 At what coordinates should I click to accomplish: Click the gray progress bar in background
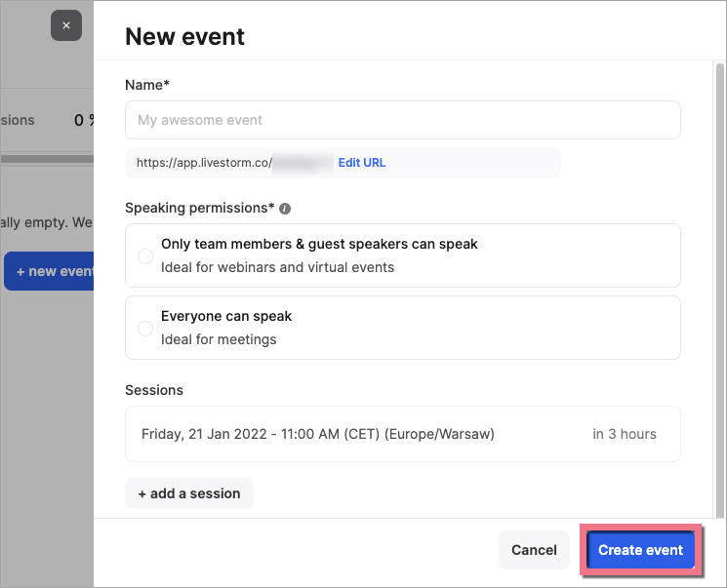(x=47, y=158)
